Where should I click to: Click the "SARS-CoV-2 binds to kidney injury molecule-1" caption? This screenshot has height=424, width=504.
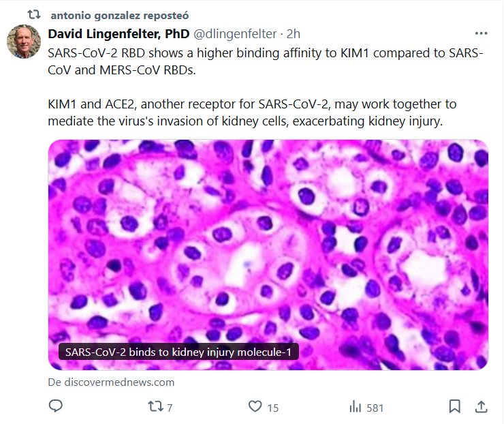coord(178,352)
